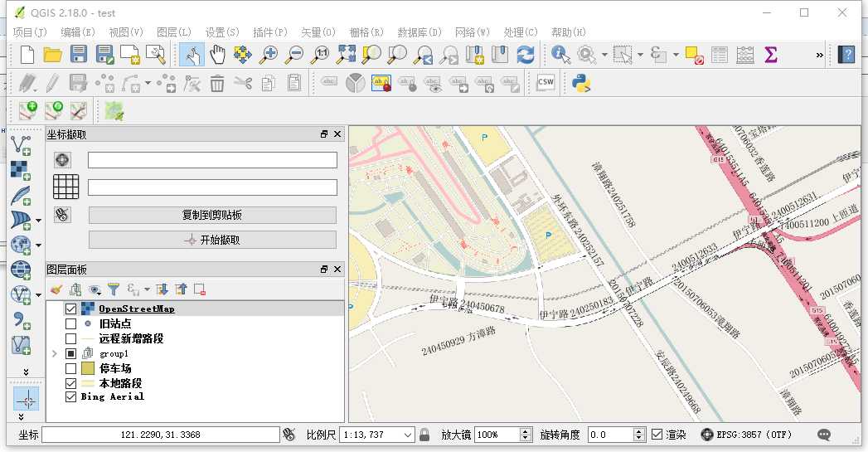Screen dimensions: 868x452
Task: Remove layer icon in layers panel
Action: (200, 289)
